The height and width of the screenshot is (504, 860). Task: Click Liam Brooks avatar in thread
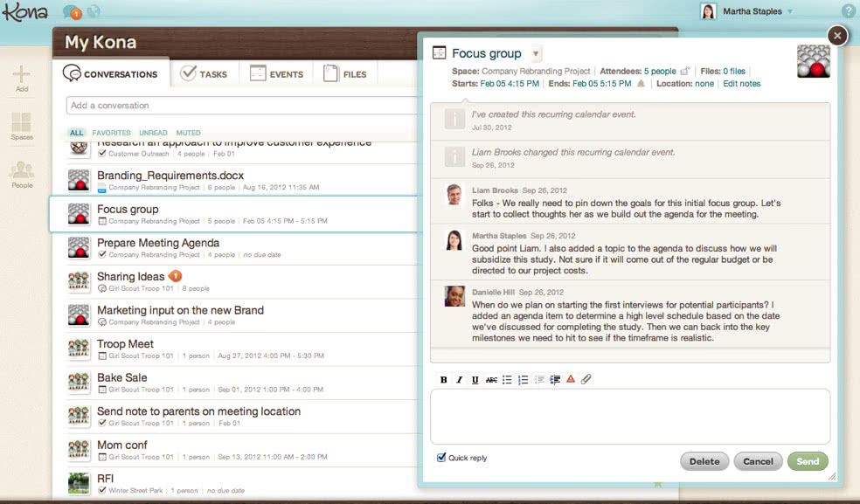tap(454, 195)
